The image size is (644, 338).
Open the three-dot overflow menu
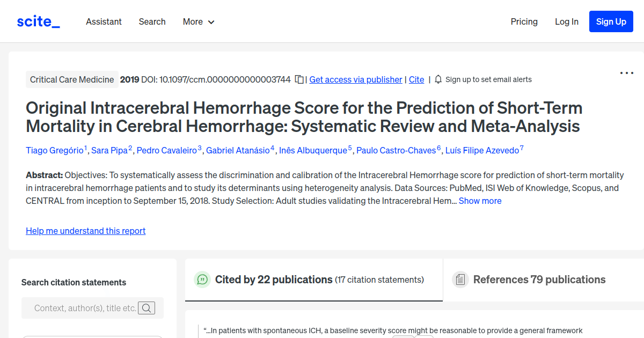coord(626,73)
